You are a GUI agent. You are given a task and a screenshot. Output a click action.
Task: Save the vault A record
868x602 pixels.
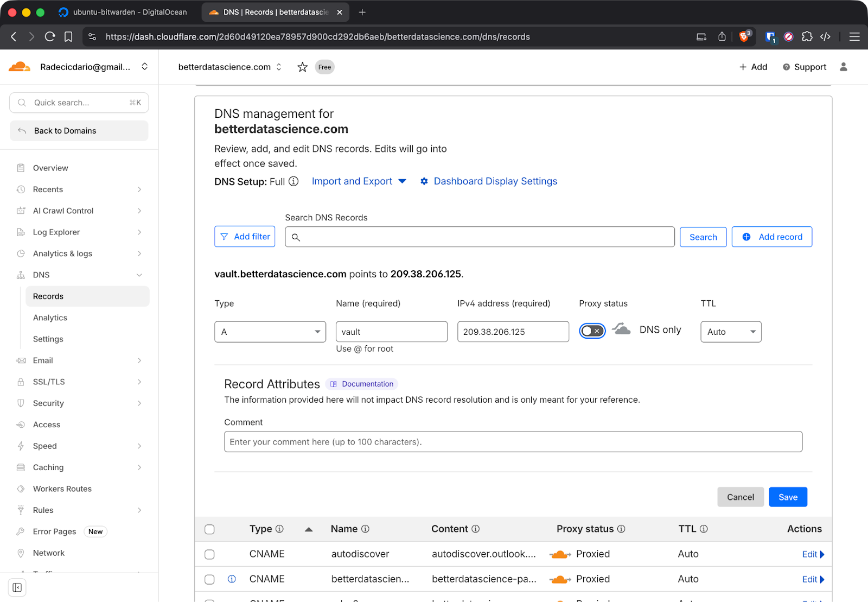(x=788, y=497)
